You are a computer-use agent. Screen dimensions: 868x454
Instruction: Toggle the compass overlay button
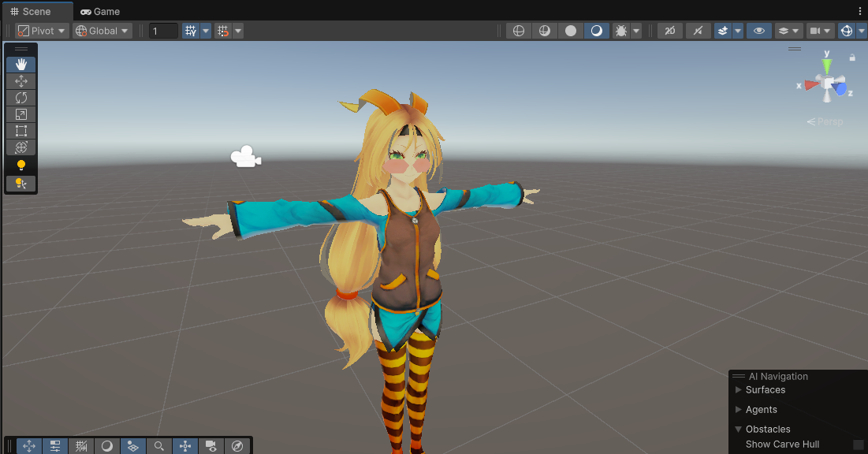coord(237,445)
